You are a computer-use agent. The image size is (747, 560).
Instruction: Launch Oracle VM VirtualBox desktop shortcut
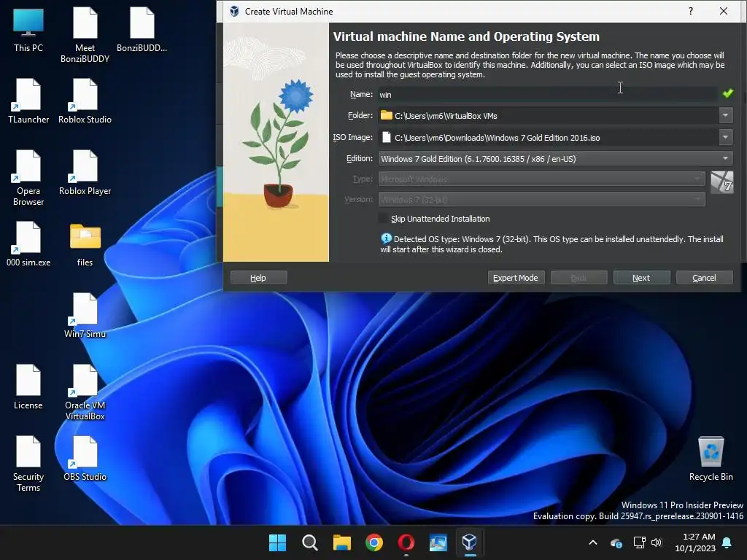point(85,392)
